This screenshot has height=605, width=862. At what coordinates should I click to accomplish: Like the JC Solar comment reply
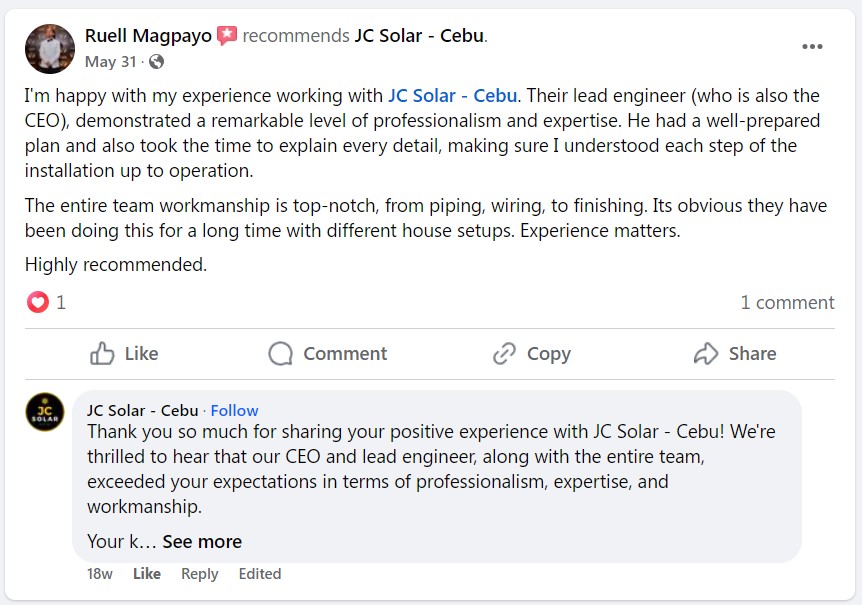pyautogui.click(x=147, y=574)
